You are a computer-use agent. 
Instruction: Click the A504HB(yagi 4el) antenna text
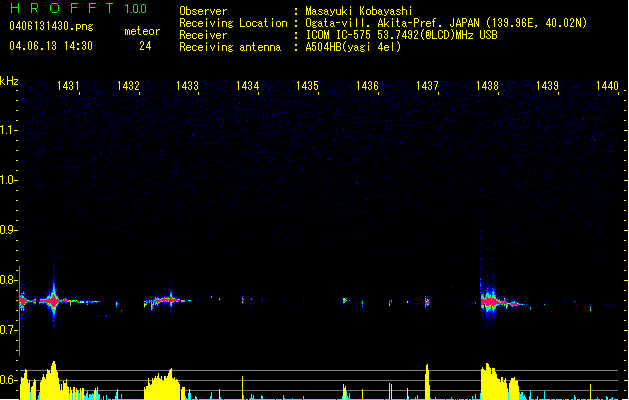tap(353, 47)
